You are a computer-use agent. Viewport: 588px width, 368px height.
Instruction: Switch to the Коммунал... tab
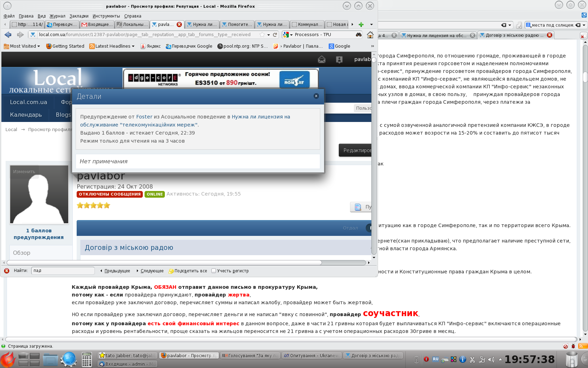[x=307, y=25]
